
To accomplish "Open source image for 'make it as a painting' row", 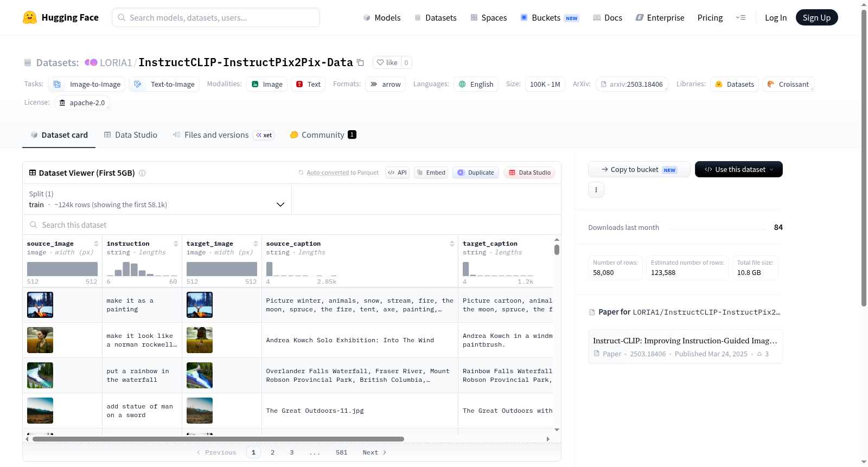I will coord(40,305).
